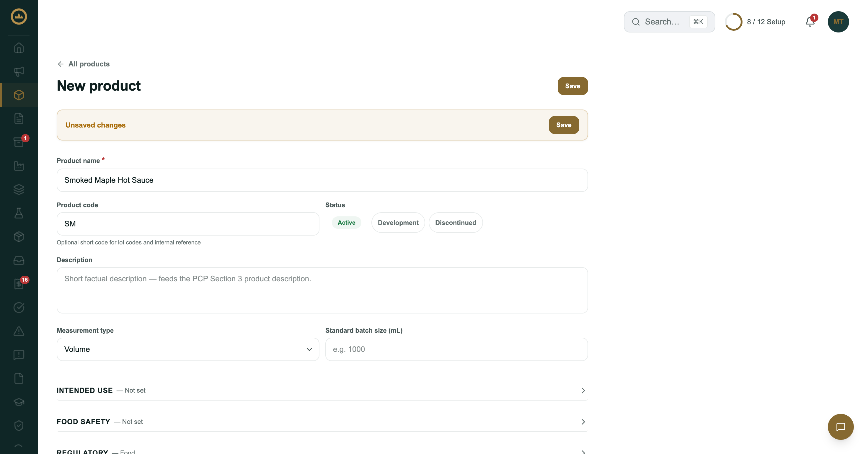
Task: Open the megaphone announcements icon
Action: [19, 71]
